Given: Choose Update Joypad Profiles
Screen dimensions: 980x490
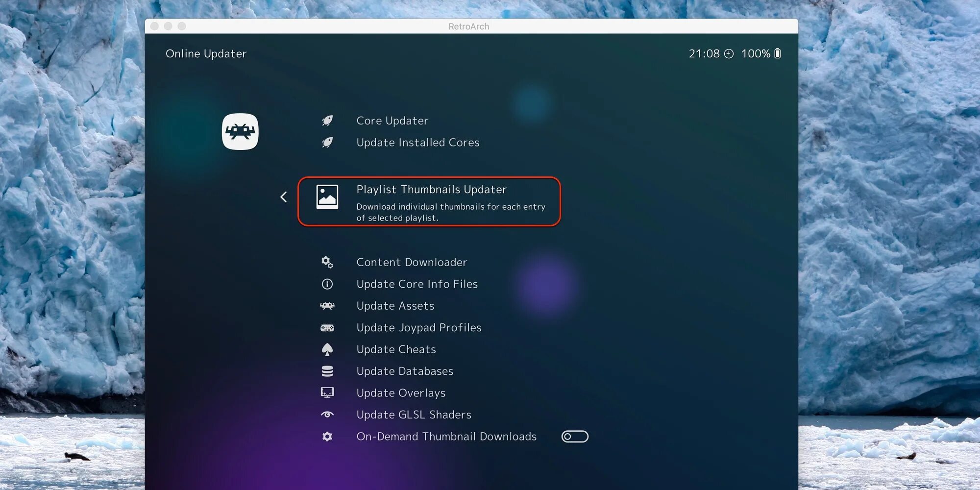Looking at the screenshot, I should [x=419, y=328].
